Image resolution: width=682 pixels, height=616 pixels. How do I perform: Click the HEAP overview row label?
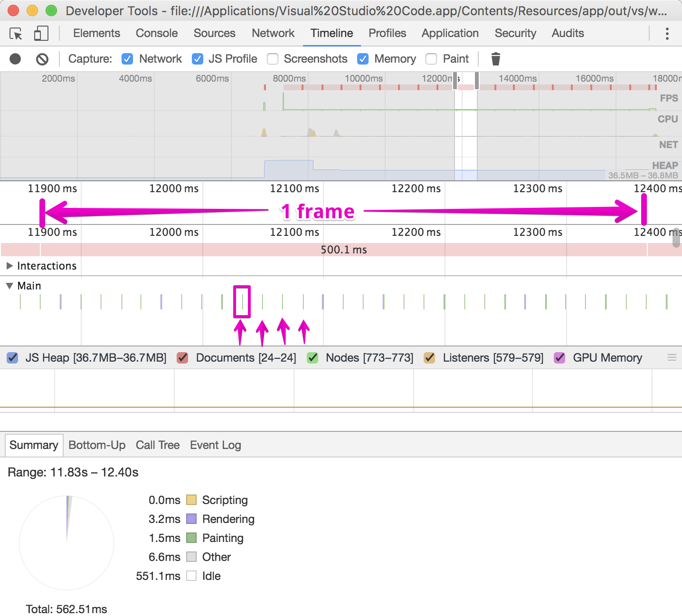click(x=665, y=165)
